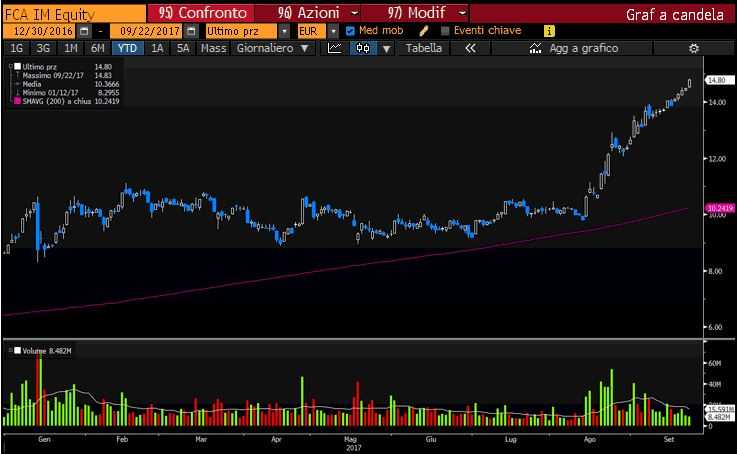Enable the Eventi chiave checkbox
Image resolution: width=738 pixels, height=454 pixels.
point(445,31)
